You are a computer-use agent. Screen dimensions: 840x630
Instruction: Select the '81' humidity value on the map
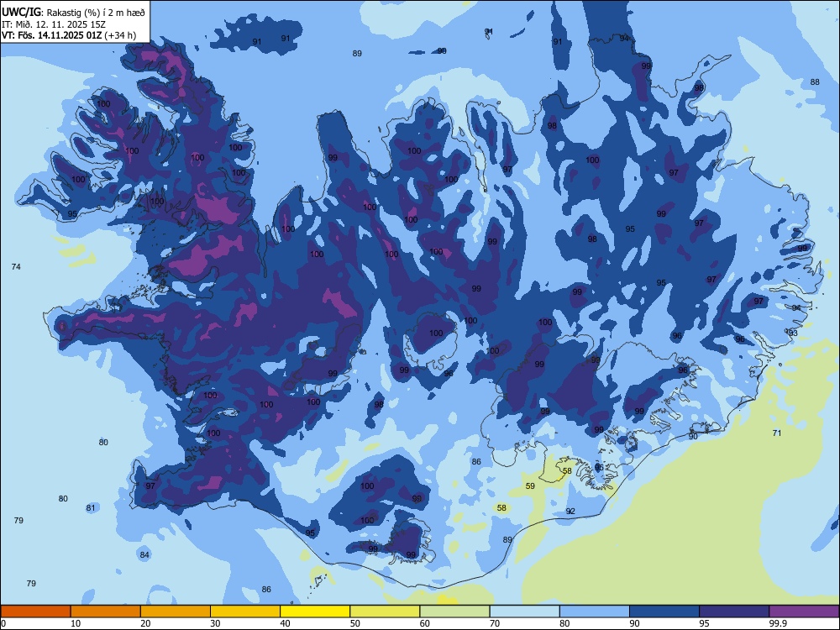coord(91,508)
